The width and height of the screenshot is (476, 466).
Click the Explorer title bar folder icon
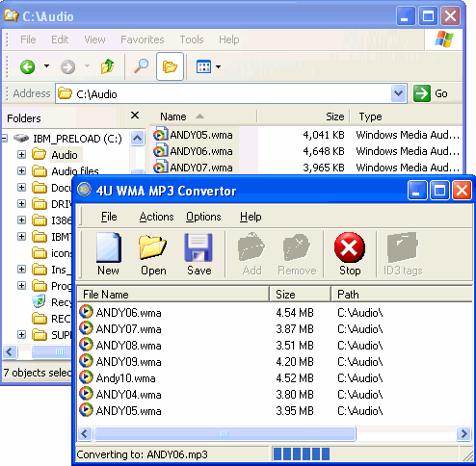click(x=11, y=15)
